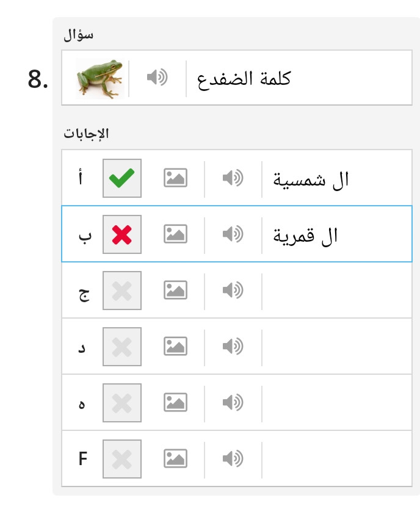Edit answer text ال قمرية
The height and width of the screenshot is (531, 420).
tap(305, 236)
